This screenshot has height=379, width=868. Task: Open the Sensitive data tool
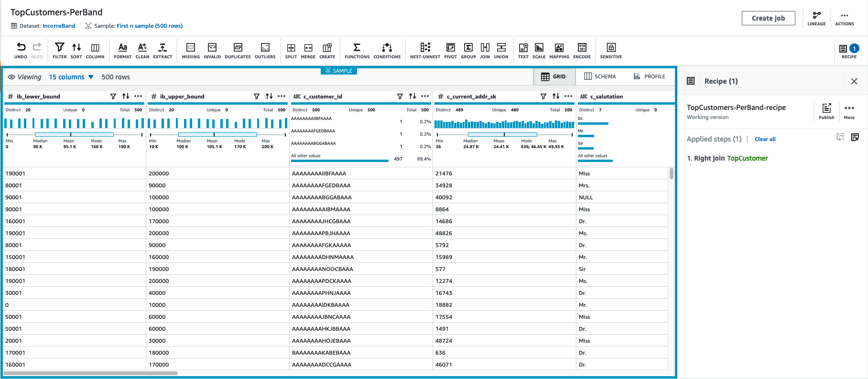(611, 50)
